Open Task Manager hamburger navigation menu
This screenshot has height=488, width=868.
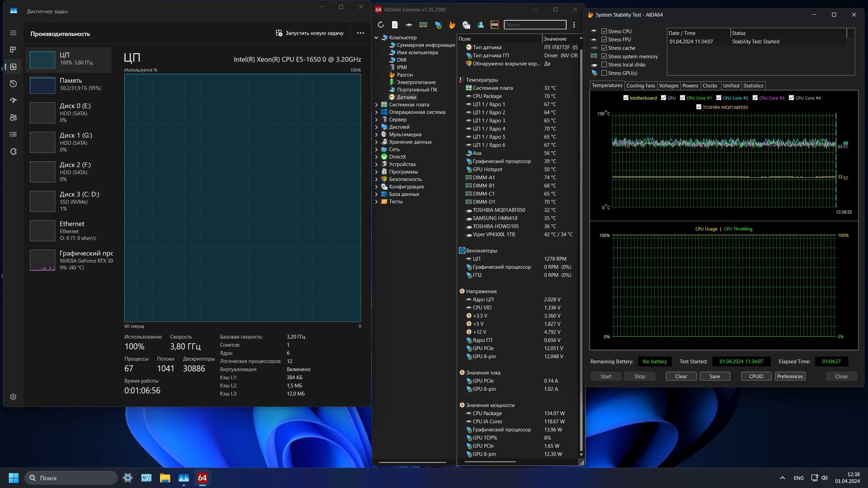point(13,33)
